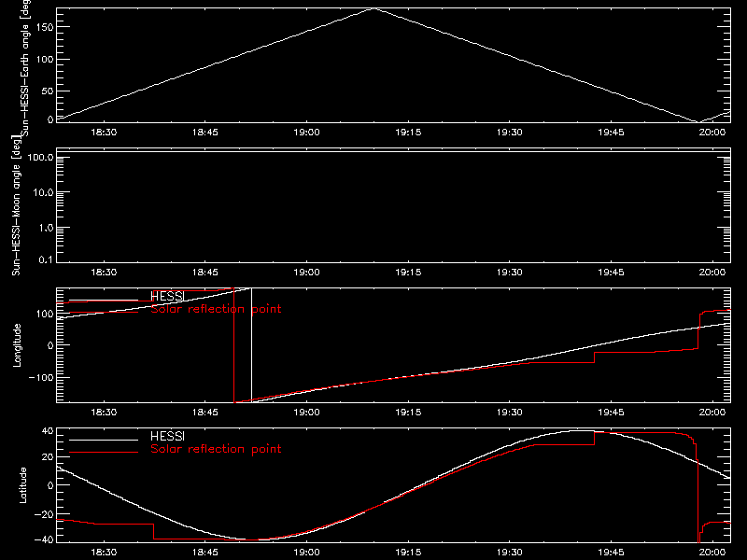Select the 19:30 time label under Latitude plot

tap(510, 552)
